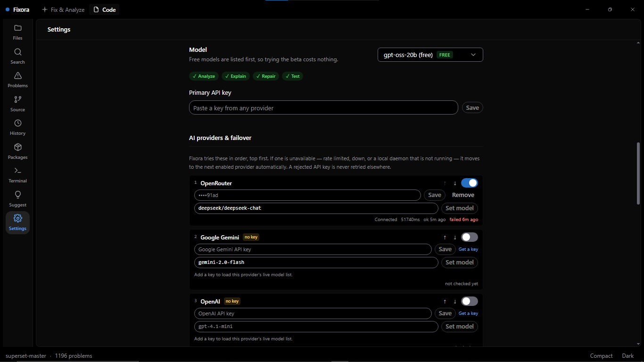The image size is (644, 362).
Task: Switch to Fix & Analyze tab
Action: [64, 9]
